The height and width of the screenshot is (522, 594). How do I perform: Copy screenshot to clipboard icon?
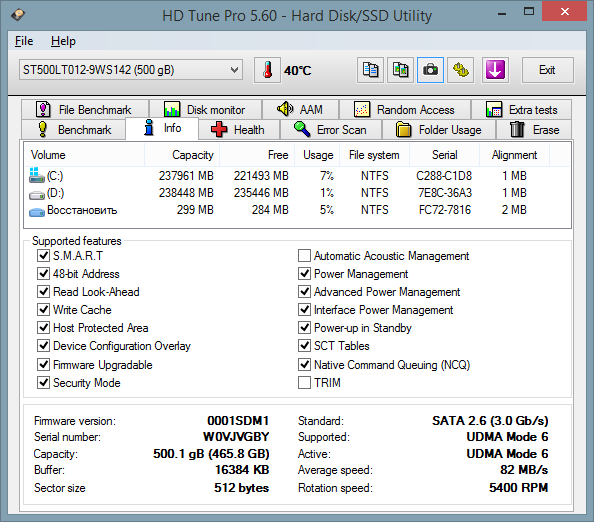coord(400,70)
